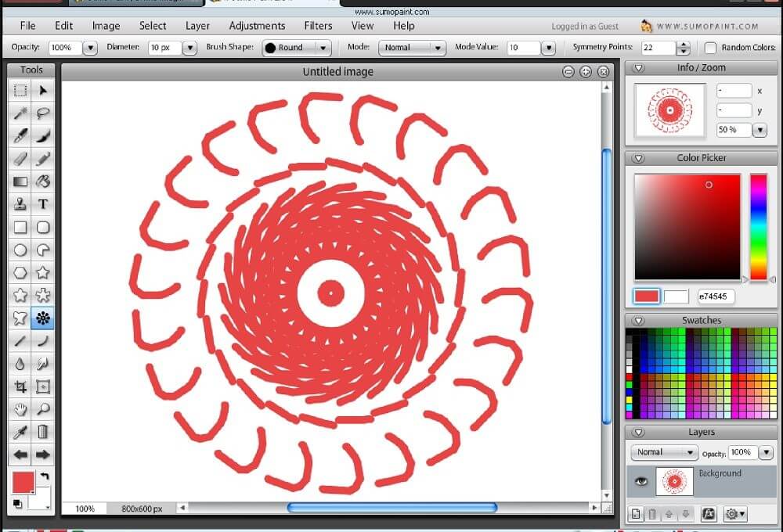Click the hue spectrum slider bar
This screenshot has height=532, width=783.
[x=758, y=226]
